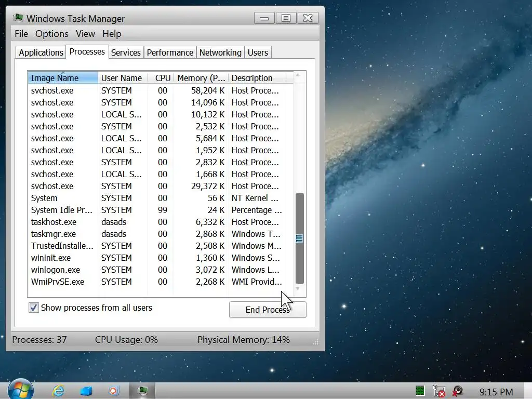Open the network tray icon with red X
532x399 pixels.
438,391
